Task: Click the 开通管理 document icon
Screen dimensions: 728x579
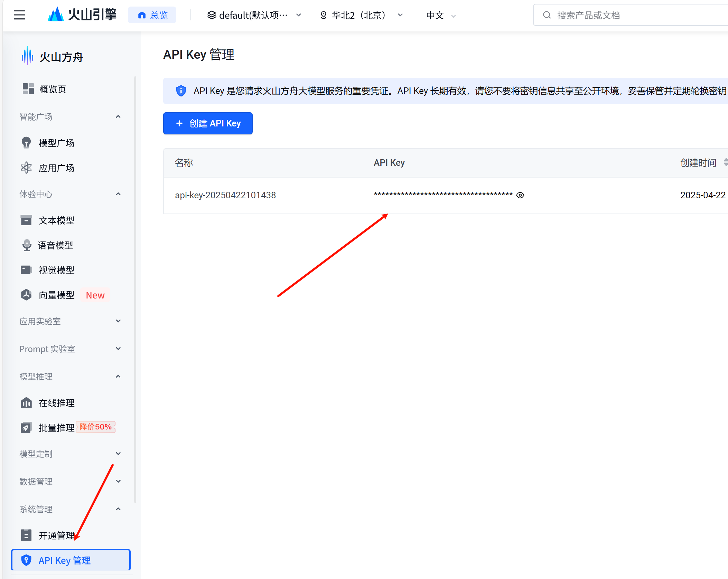Action: point(26,535)
